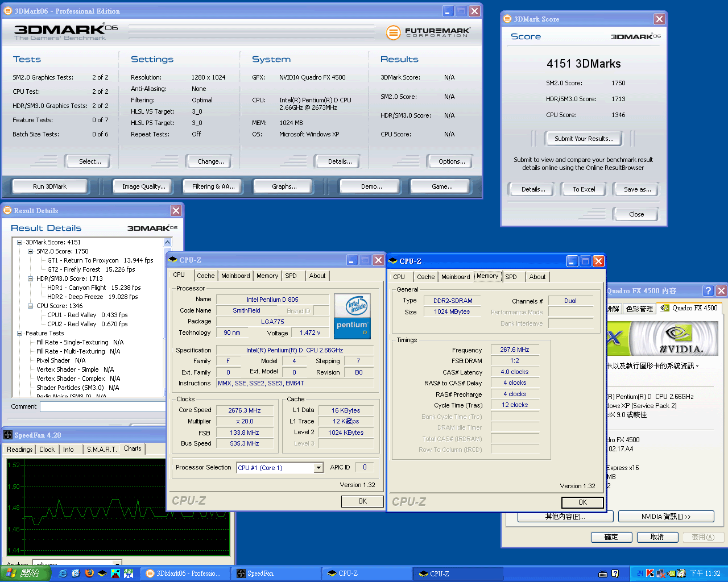Switch to SpeedFan S.M.A.R.T. tab
Viewport: 728px width, 582px height.
[x=102, y=450]
